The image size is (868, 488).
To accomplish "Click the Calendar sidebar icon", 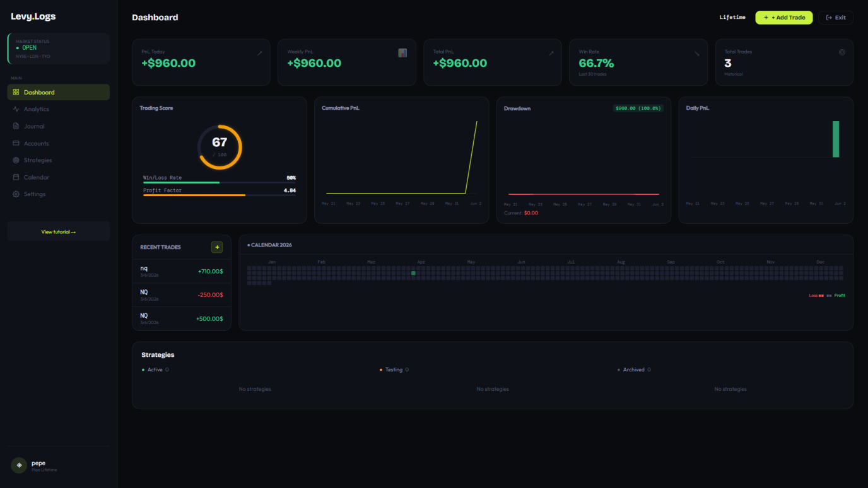I will point(16,177).
